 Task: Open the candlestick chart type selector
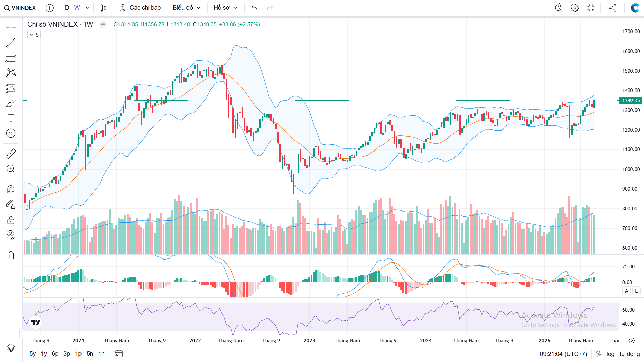[x=103, y=8]
